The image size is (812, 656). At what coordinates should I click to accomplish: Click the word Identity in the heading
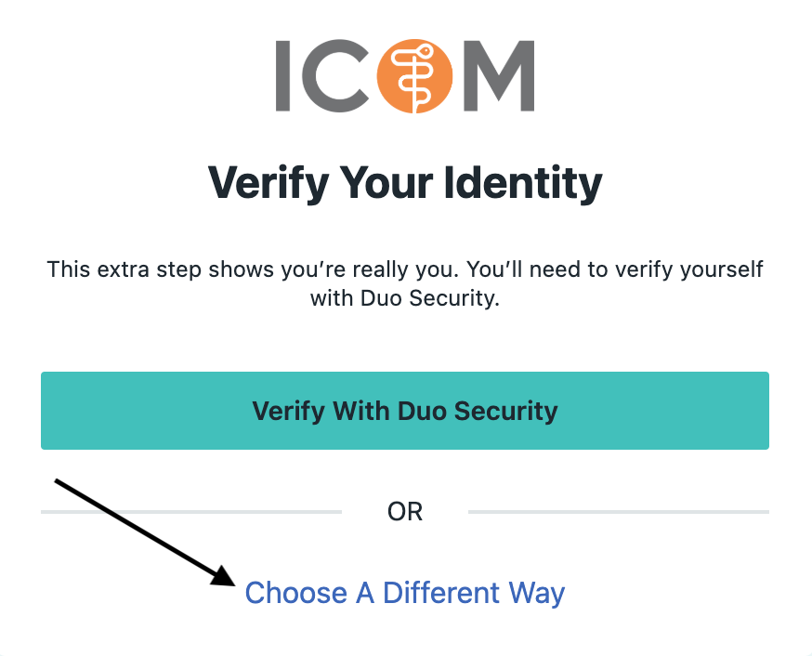[524, 182]
